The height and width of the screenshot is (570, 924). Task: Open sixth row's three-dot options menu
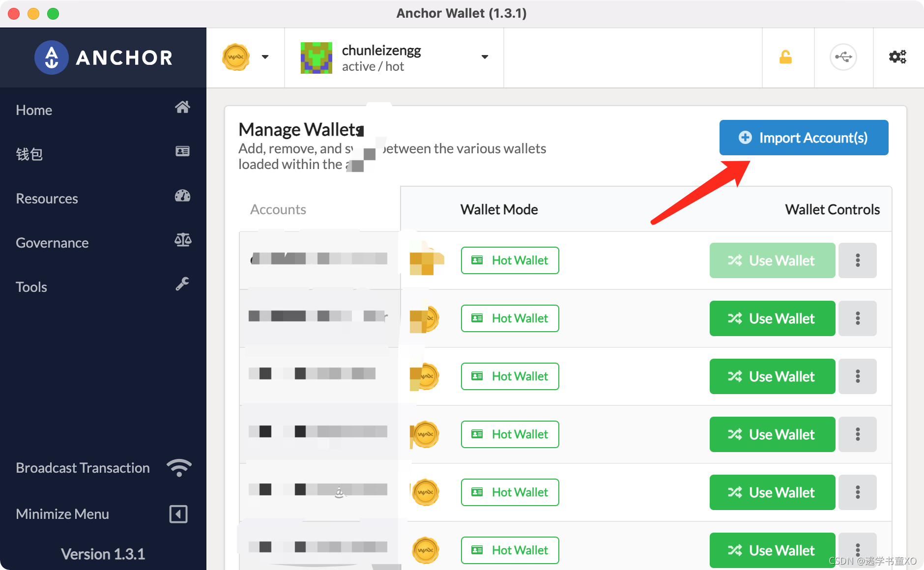click(x=858, y=550)
